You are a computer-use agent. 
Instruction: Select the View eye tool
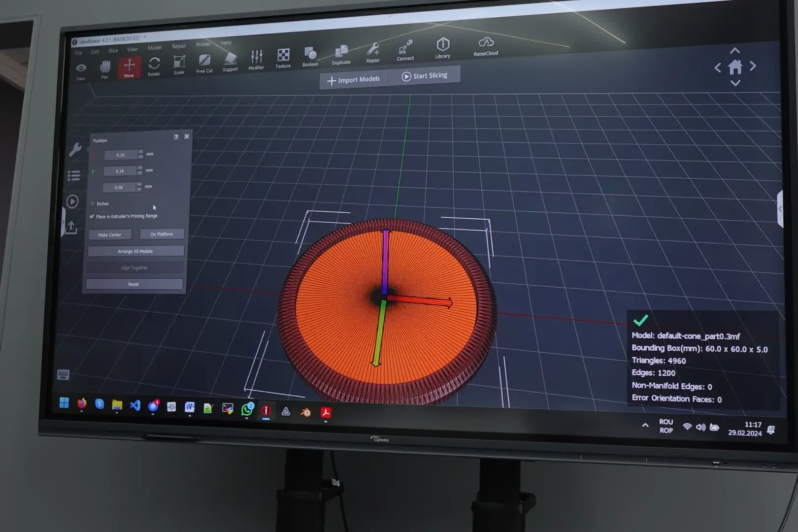81,71
